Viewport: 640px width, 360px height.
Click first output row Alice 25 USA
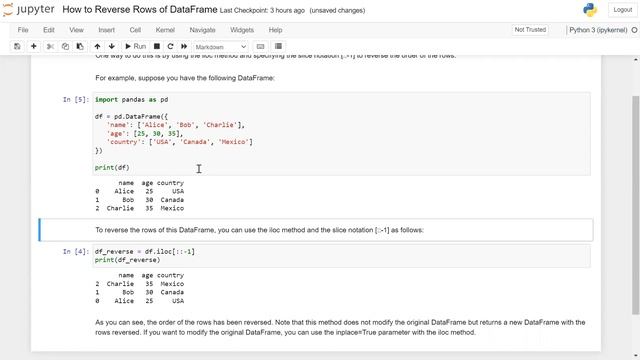(140, 191)
